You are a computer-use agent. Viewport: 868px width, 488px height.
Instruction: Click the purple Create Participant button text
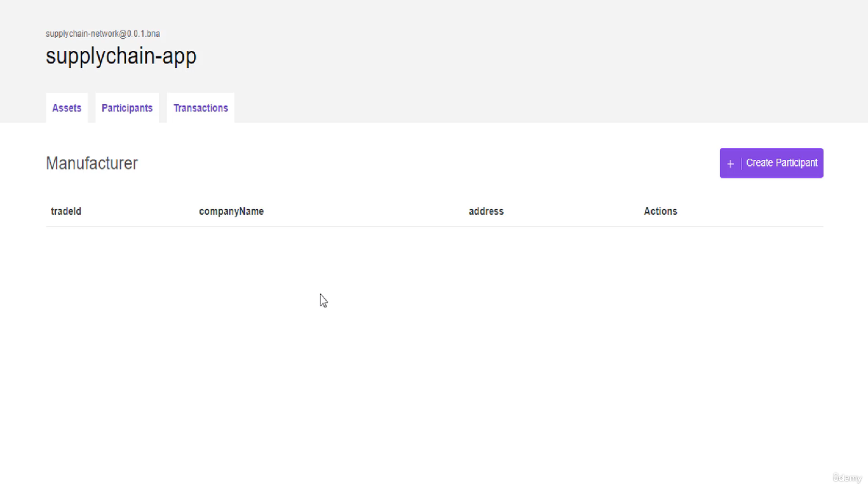[x=782, y=163]
